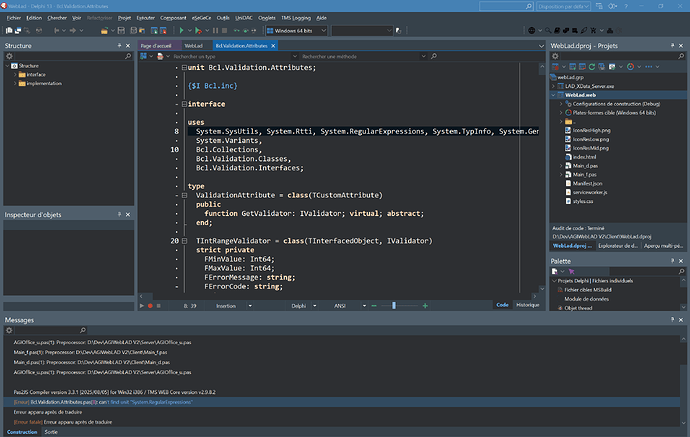Open the Fichier menu

[14, 18]
